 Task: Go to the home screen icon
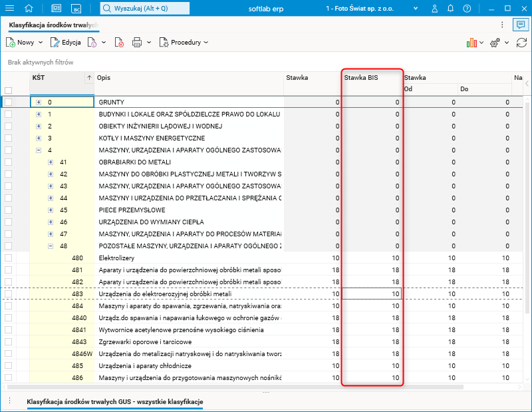coord(29,9)
